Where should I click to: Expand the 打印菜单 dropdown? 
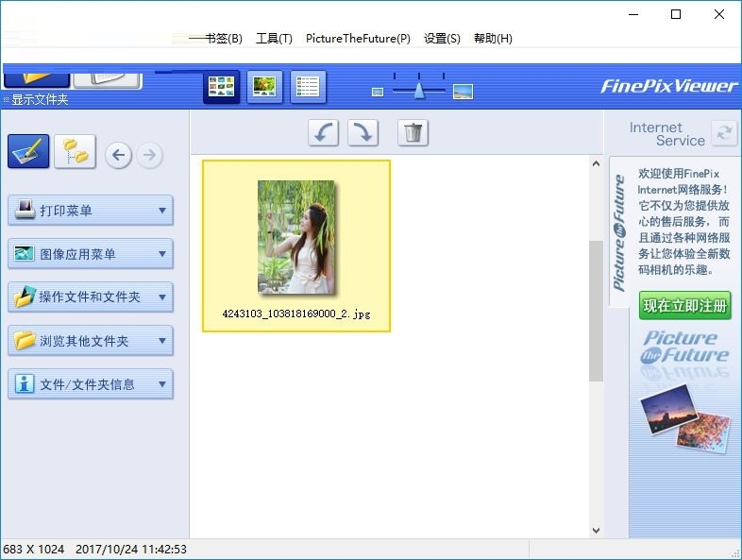pos(91,211)
